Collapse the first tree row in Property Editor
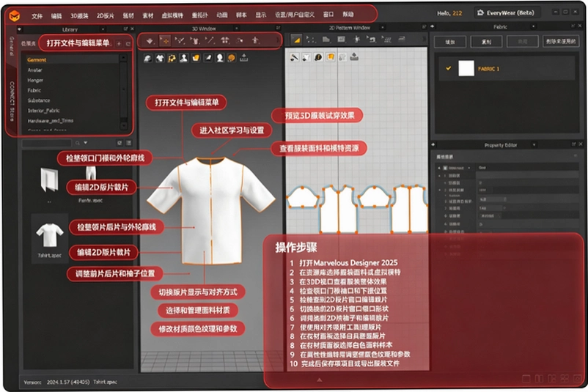This screenshot has width=588, height=392. (x=439, y=168)
